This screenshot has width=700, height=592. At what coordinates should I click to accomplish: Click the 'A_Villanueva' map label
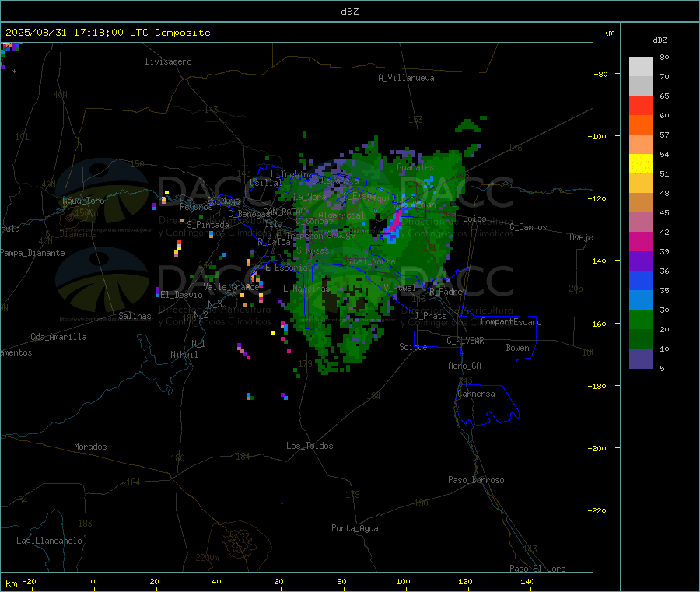click(406, 78)
